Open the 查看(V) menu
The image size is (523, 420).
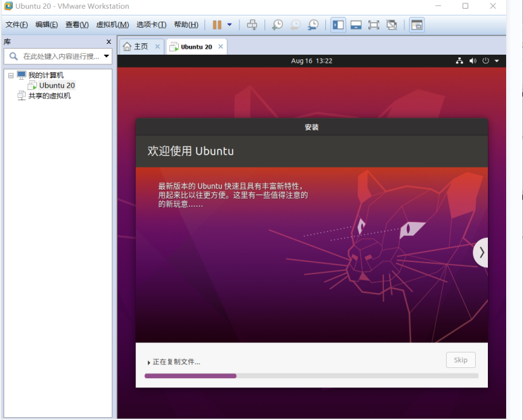[x=77, y=25]
